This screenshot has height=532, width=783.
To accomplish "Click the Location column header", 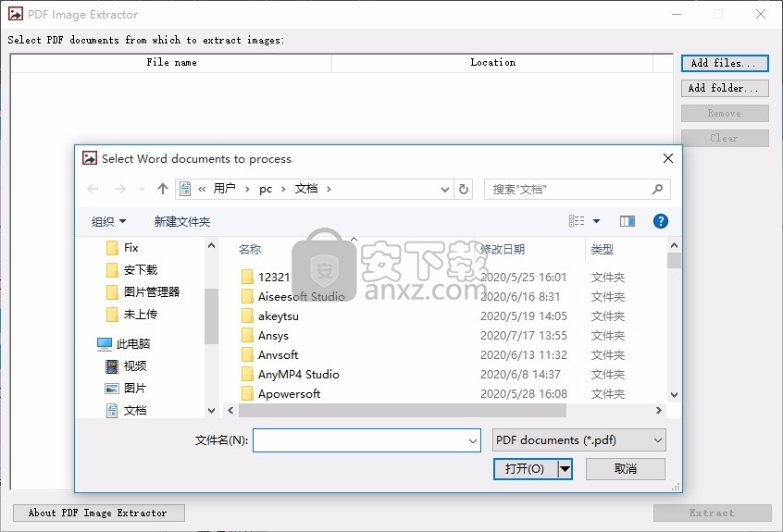I will click(492, 63).
